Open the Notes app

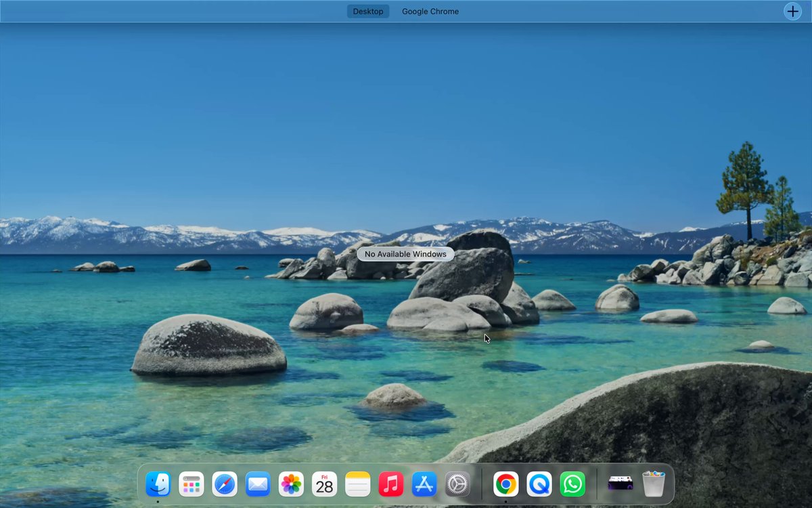pos(357,484)
